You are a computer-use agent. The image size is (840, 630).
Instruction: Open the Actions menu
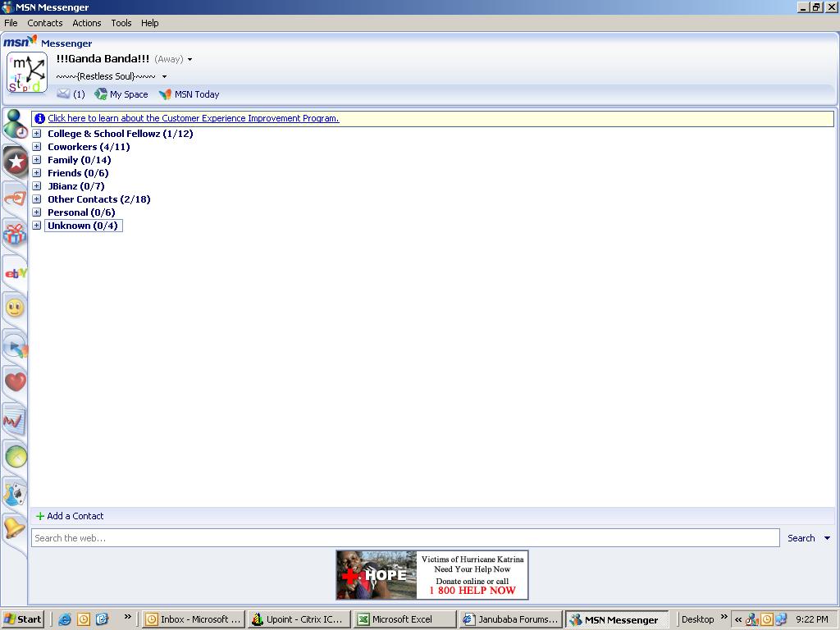coord(87,23)
